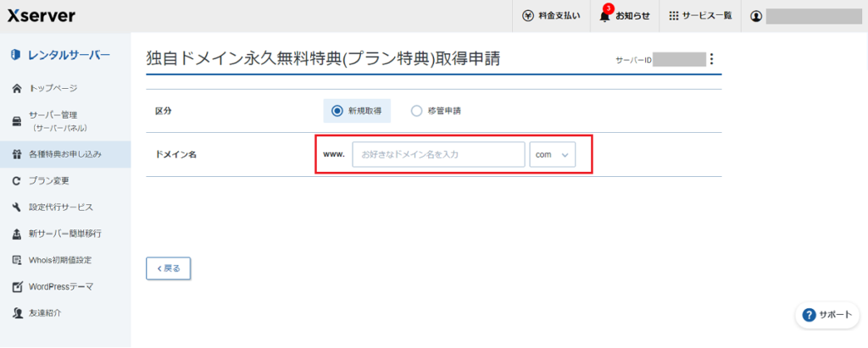Screen dimensions: 868x348
Task: Click the gift icon for 各種特典お申し込み
Action: [x=17, y=154]
